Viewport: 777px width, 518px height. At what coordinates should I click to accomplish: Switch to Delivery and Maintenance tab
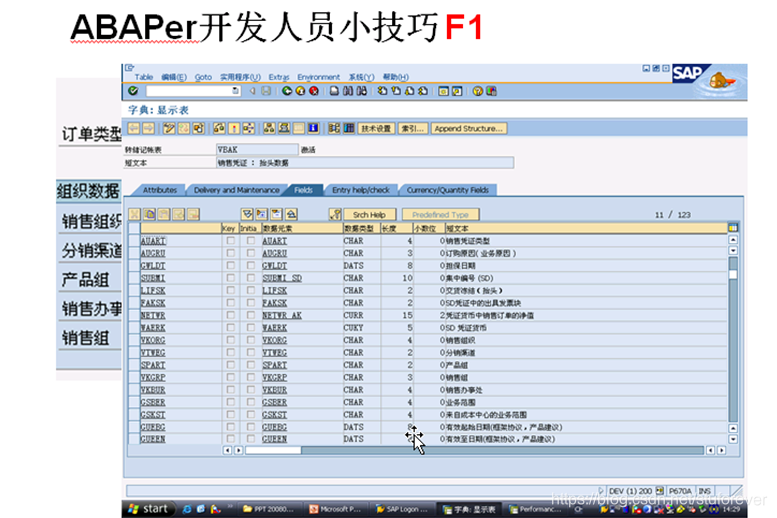coord(236,190)
